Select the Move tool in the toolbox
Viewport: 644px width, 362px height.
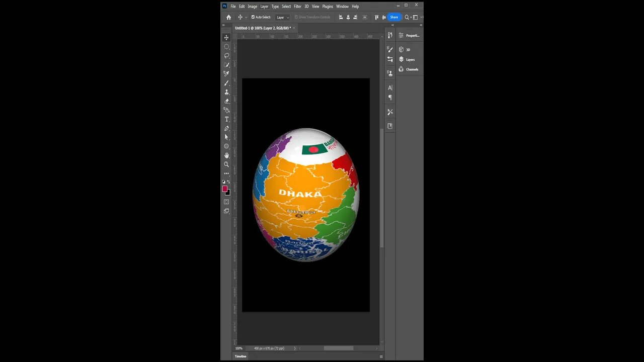point(226,38)
